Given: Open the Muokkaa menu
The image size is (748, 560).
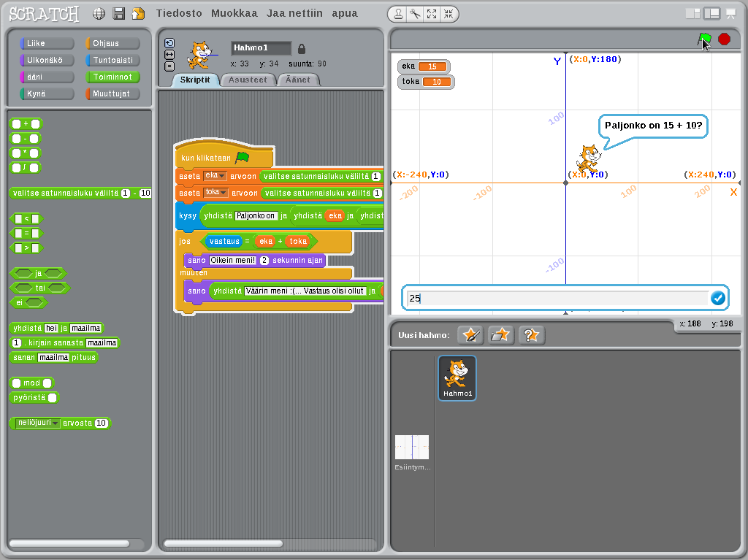Looking at the screenshot, I should coord(234,13).
